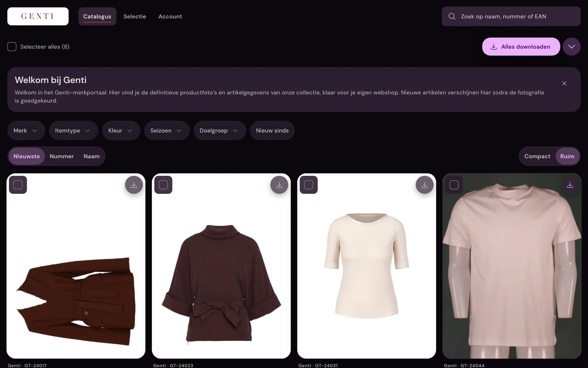Select the GT-24017 item checkbox
588x368 pixels.
tap(18, 185)
